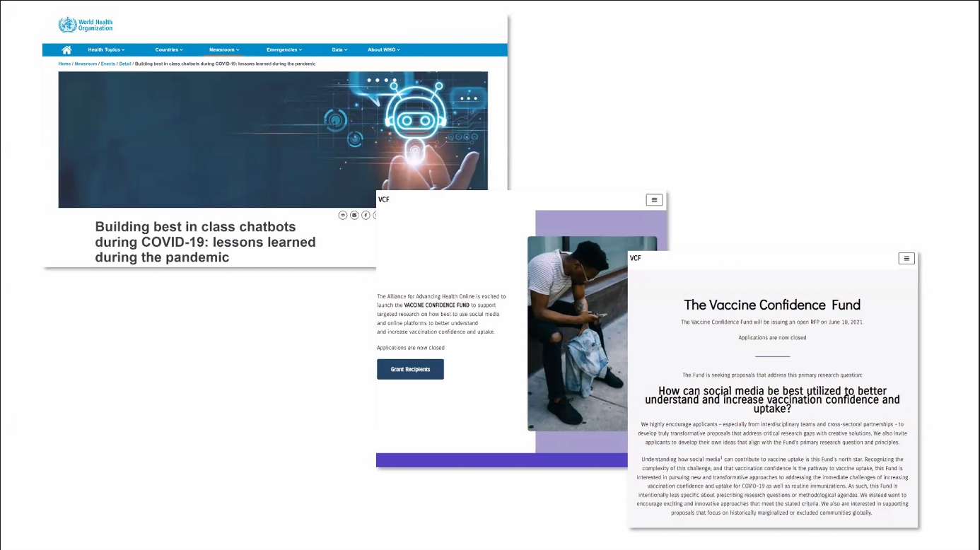Screen dimensions: 980x550
Task: Open hamburger menu on the Vaccine Confidence Fund page
Action: pyautogui.click(x=906, y=258)
